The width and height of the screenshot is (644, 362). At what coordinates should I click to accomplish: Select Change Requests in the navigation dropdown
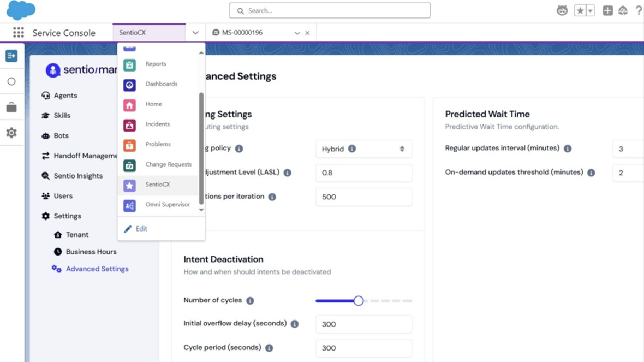tap(158, 165)
